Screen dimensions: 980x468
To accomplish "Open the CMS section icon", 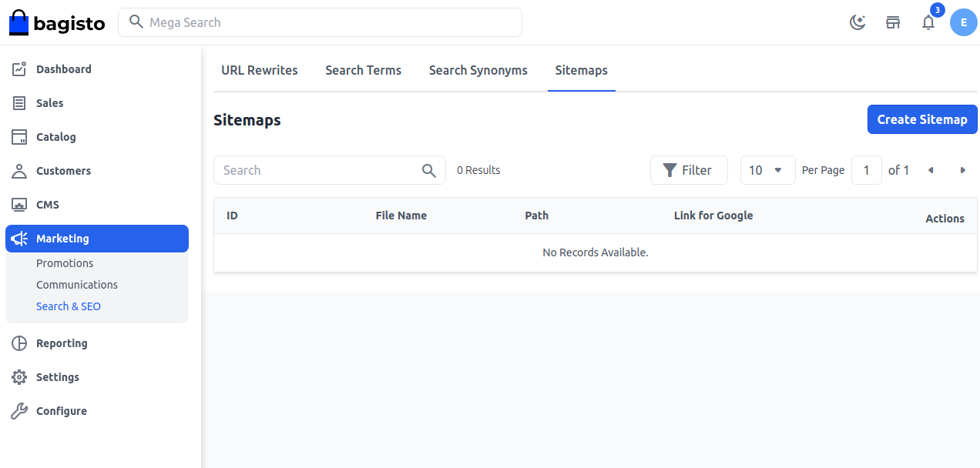I will [x=19, y=204].
